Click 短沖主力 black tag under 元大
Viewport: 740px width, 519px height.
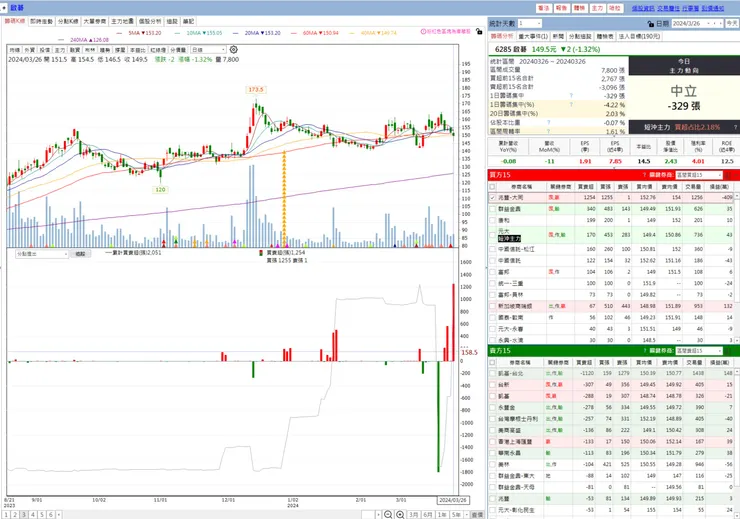pyautogui.click(x=509, y=239)
